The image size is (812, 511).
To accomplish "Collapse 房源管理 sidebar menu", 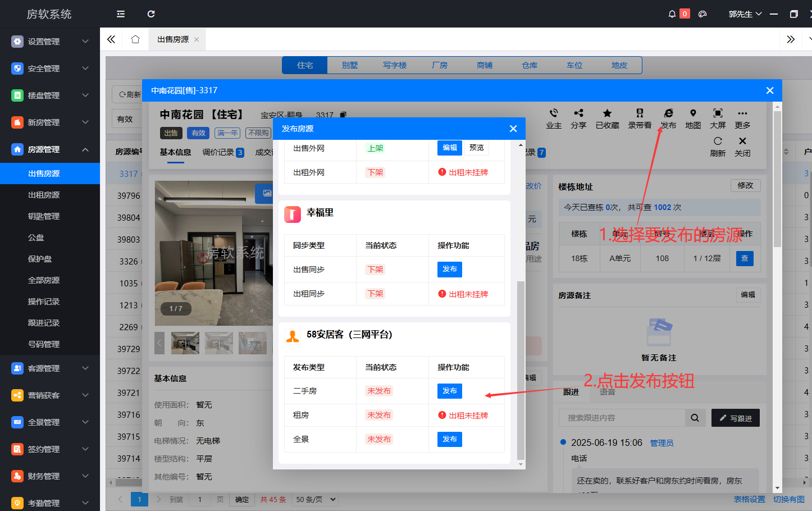I will (x=50, y=149).
